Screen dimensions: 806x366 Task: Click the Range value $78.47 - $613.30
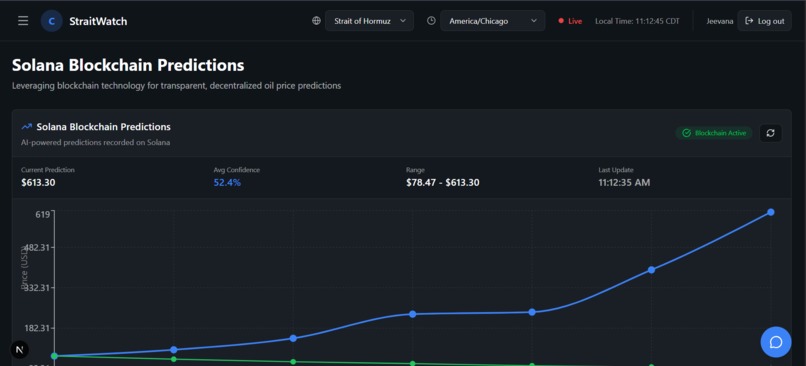[443, 182]
